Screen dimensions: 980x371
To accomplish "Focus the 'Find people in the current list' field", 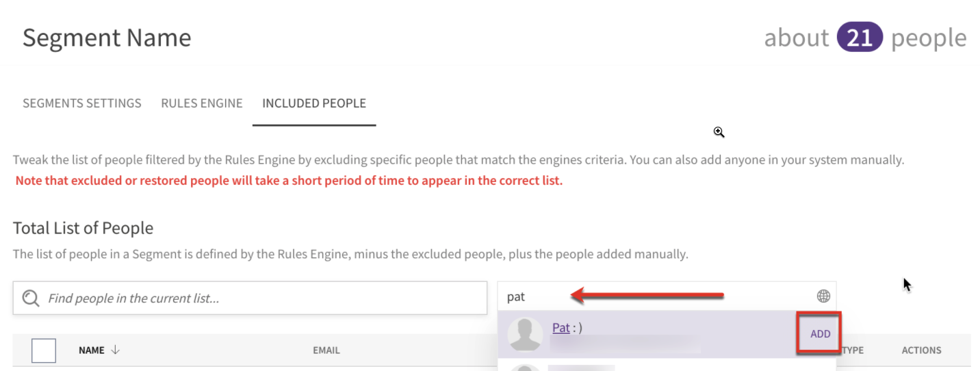I will click(250, 298).
